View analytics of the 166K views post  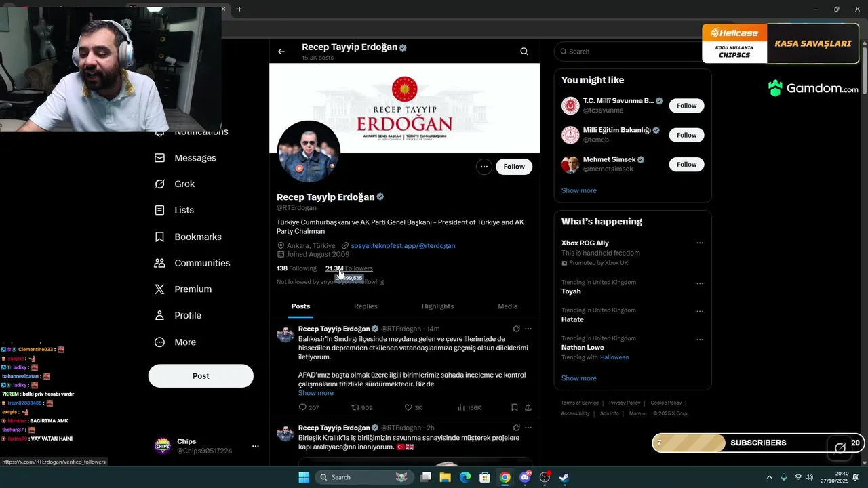pyautogui.click(x=469, y=407)
